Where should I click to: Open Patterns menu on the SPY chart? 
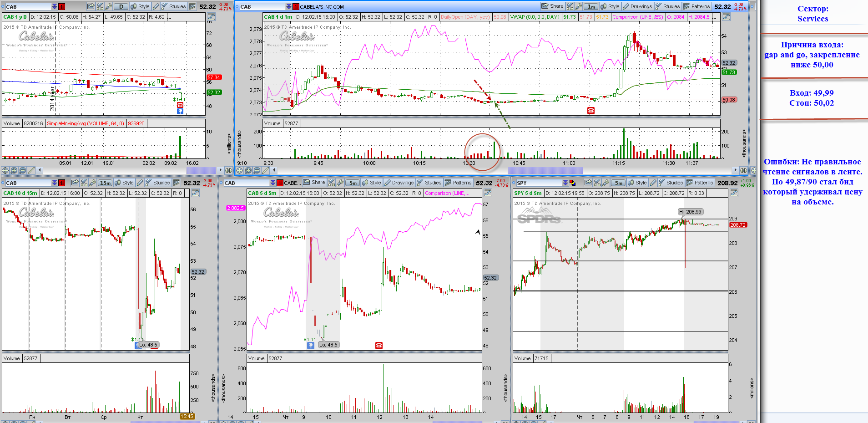point(700,183)
